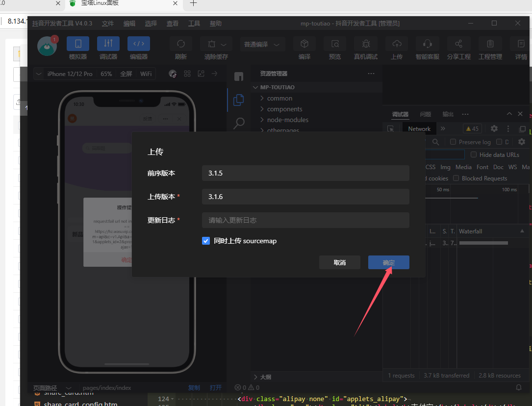Start 真机调试 device debugging
The image size is (532, 406).
click(366, 44)
